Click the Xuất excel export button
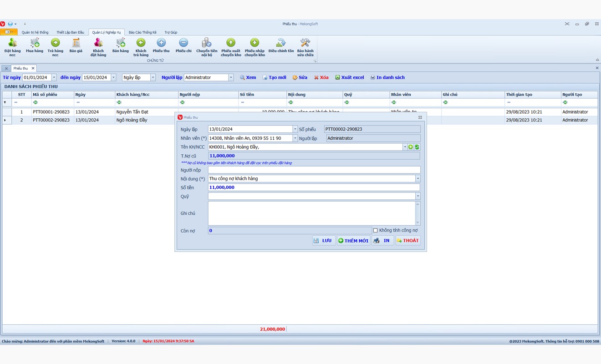Image resolution: width=601 pixels, height=364 pixels. point(350,77)
